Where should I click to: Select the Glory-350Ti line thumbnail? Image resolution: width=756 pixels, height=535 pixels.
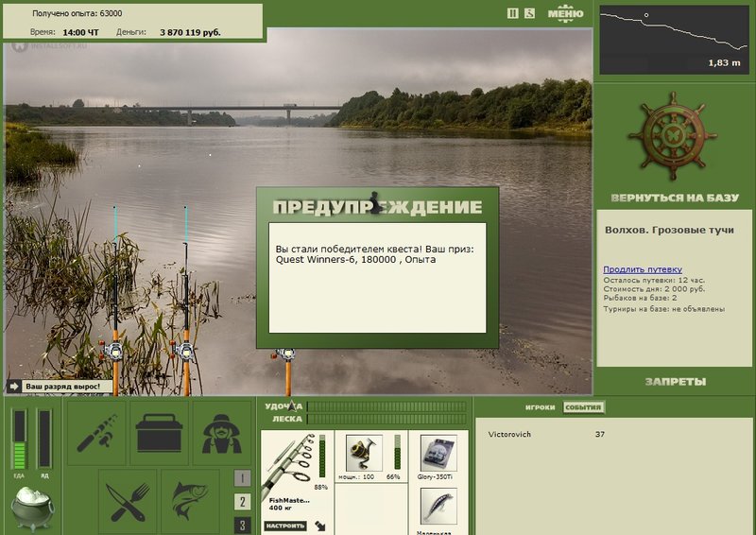click(438, 453)
